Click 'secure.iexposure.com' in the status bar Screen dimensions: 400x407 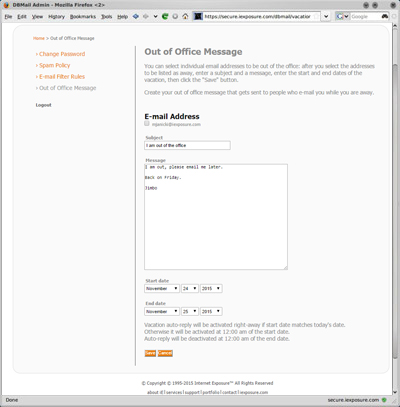(353, 400)
